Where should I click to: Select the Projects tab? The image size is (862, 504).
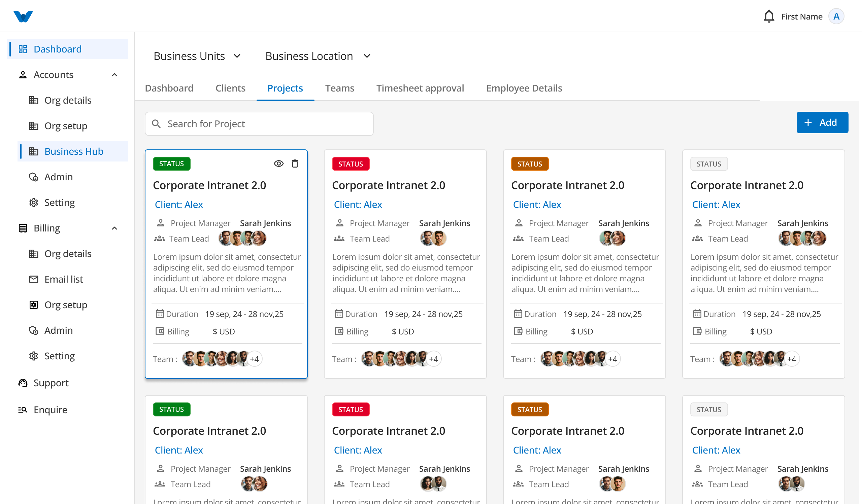(x=285, y=88)
